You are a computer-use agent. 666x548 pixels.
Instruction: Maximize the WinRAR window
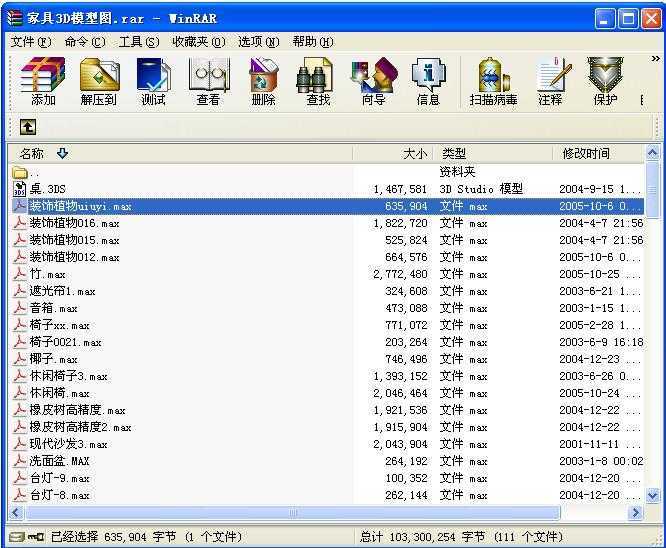click(x=628, y=19)
